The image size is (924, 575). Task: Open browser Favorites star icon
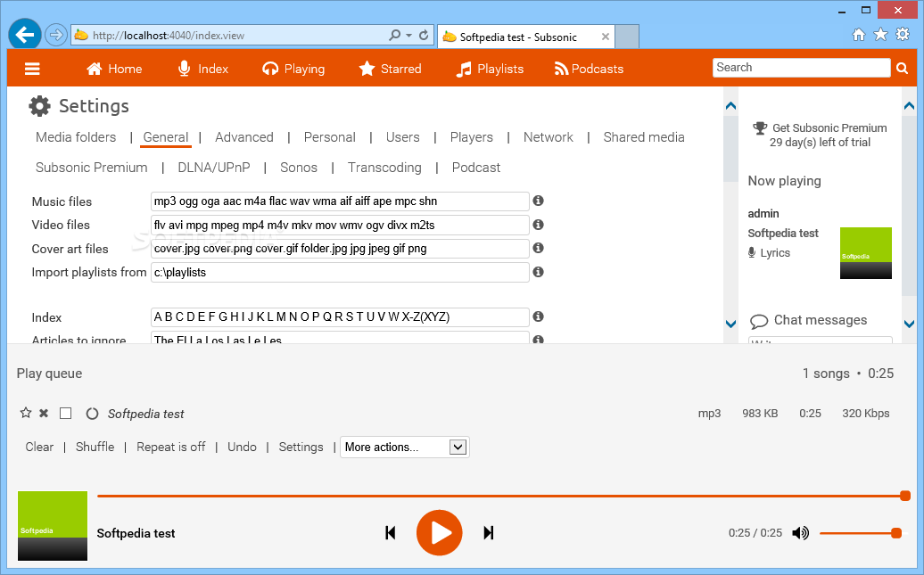(x=880, y=35)
